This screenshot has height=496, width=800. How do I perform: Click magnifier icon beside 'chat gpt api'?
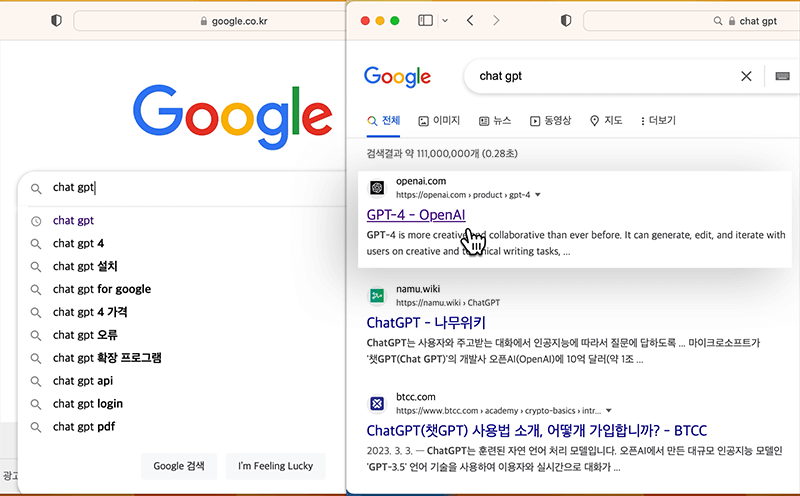[36, 381]
